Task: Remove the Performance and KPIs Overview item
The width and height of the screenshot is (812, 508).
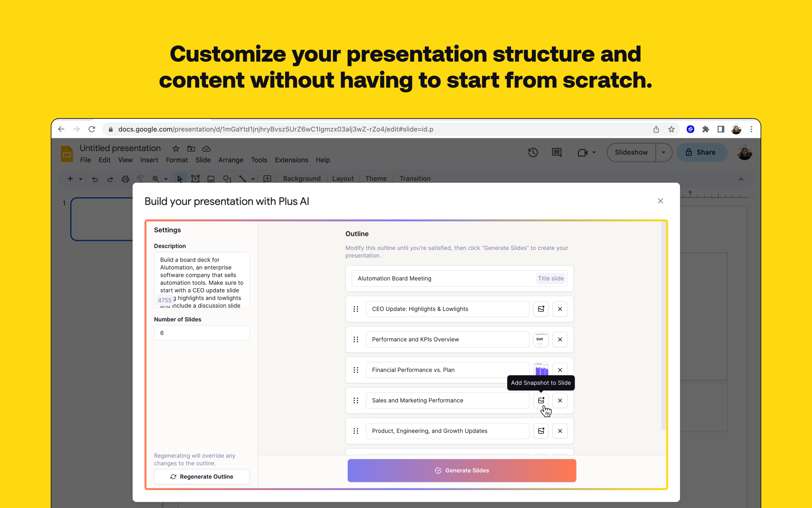Action: (x=560, y=340)
